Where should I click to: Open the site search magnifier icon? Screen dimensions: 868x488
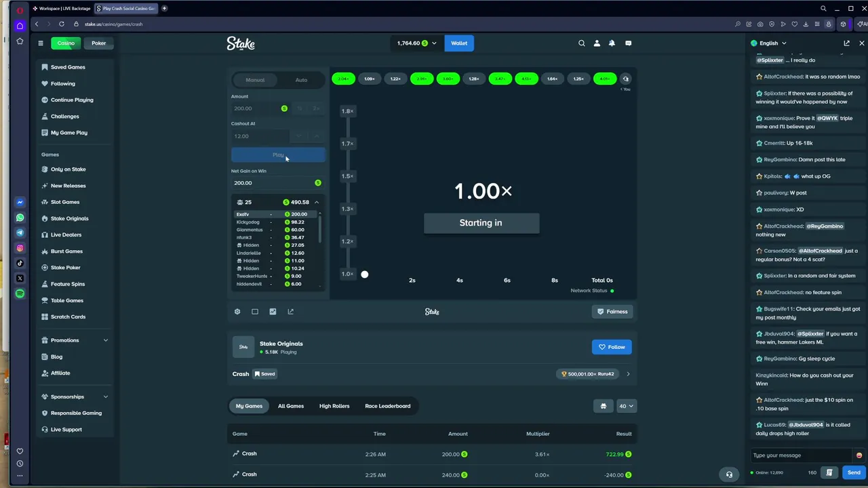pyautogui.click(x=581, y=43)
